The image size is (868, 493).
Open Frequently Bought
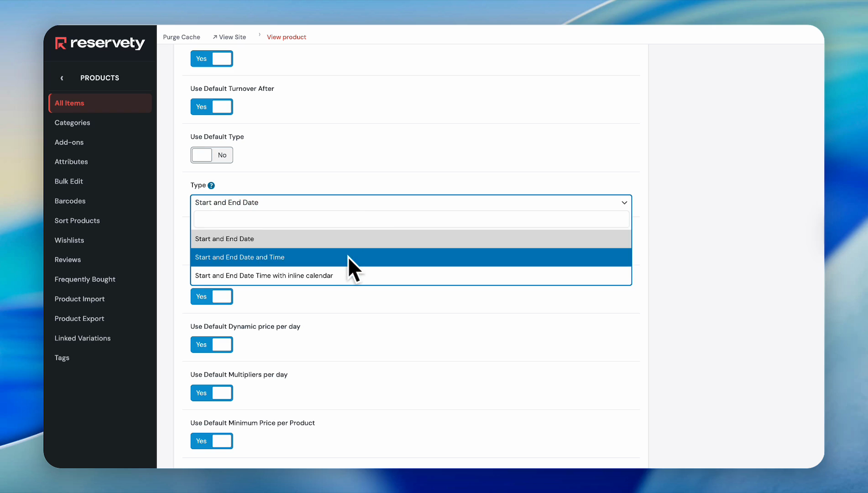pyautogui.click(x=85, y=279)
